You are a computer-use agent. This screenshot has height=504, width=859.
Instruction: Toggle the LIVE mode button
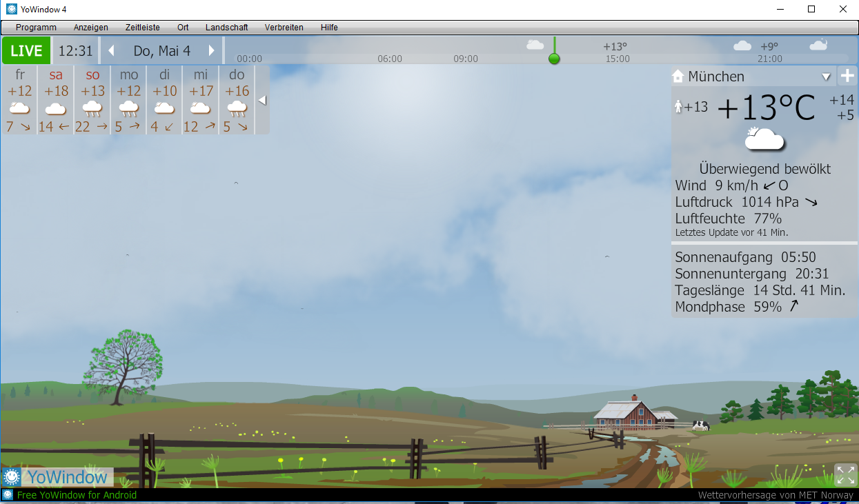coord(26,51)
